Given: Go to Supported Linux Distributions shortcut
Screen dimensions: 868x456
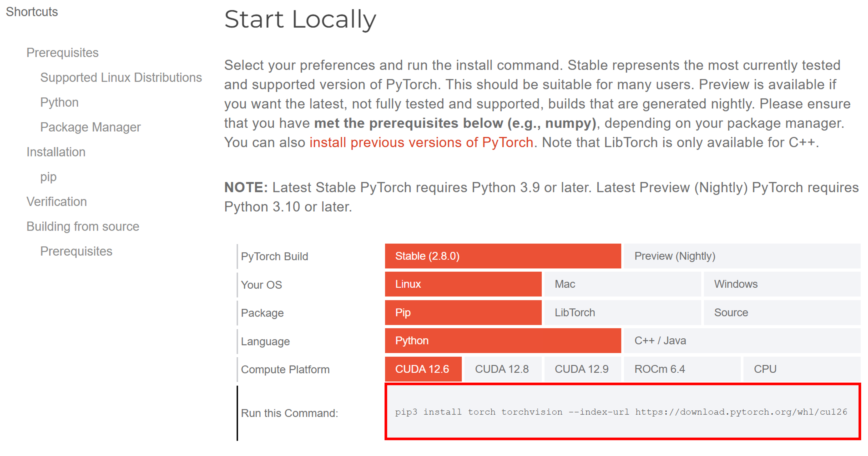Looking at the screenshot, I should (x=121, y=78).
